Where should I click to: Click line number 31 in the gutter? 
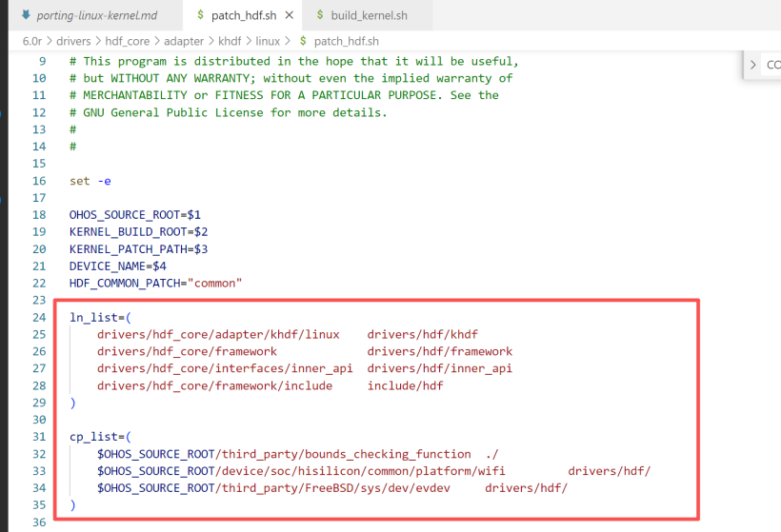[x=38, y=437]
